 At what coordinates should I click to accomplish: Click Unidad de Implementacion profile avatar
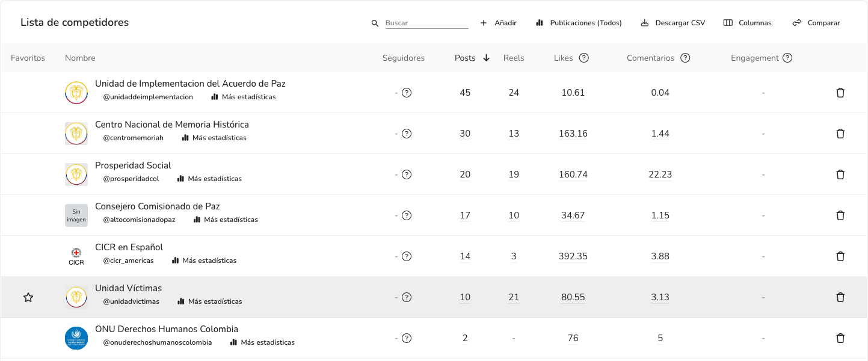click(x=76, y=93)
